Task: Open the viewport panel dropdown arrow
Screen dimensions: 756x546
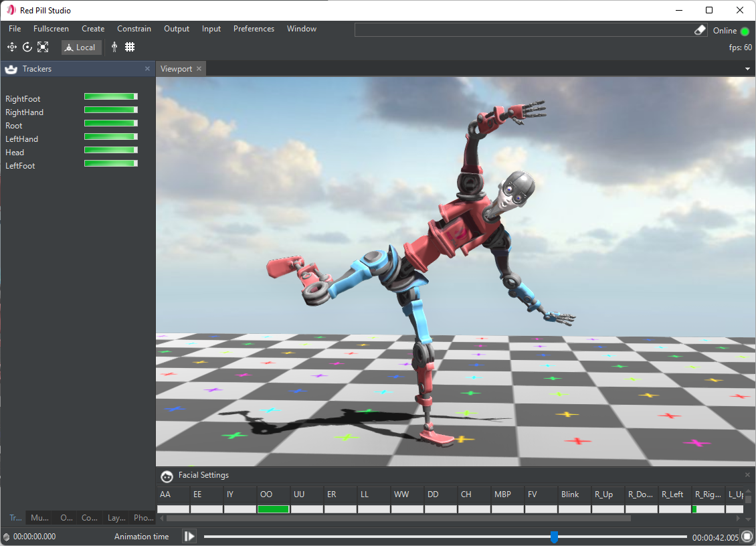Action: [747, 69]
